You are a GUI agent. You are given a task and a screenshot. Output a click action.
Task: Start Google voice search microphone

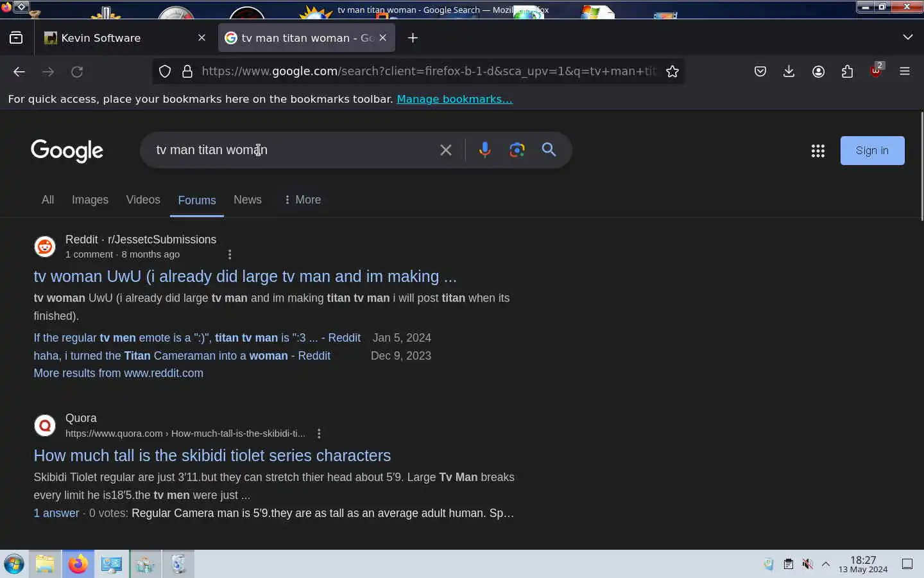pyautogui.click(x=485, y=150)
